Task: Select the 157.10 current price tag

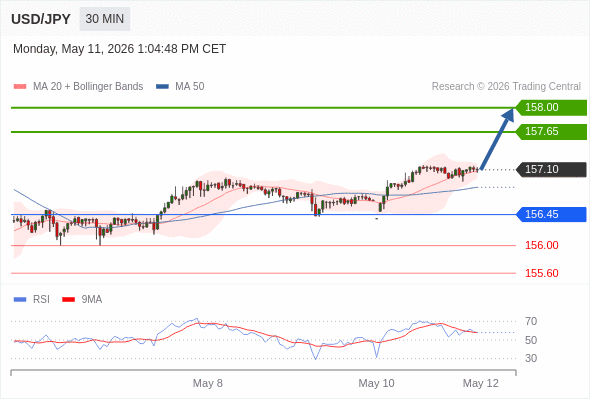Action: (x=551, y=170)
